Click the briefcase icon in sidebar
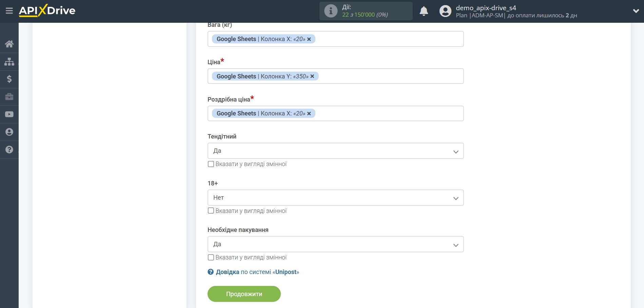Screen dimensions: 644x308 pyautogui.click(x=9, y=97)
